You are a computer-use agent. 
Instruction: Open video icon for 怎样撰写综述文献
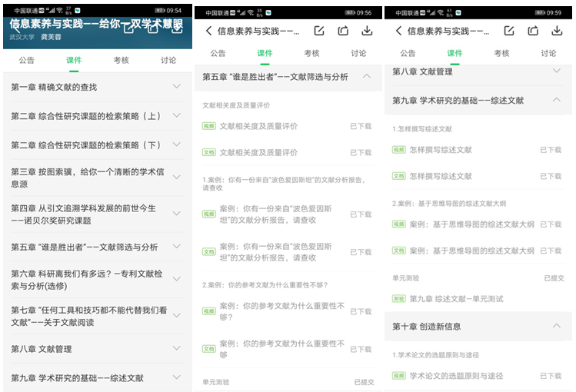[x=398, y=150]
